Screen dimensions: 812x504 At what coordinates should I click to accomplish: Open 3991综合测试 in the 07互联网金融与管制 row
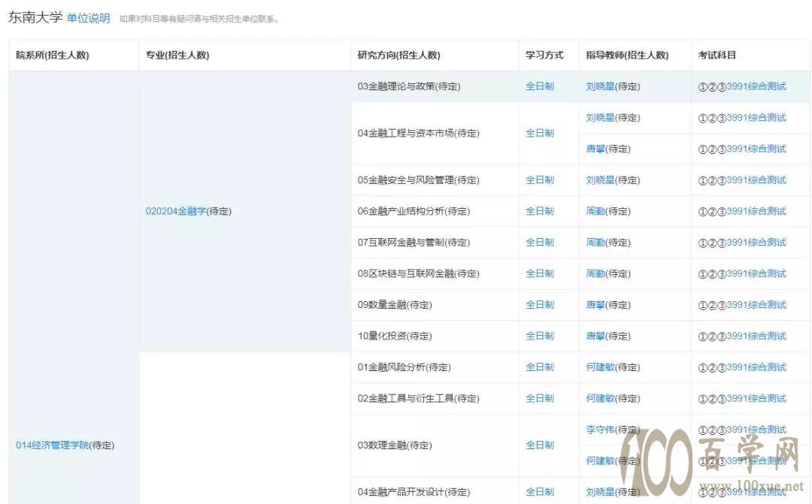point(756,242)
